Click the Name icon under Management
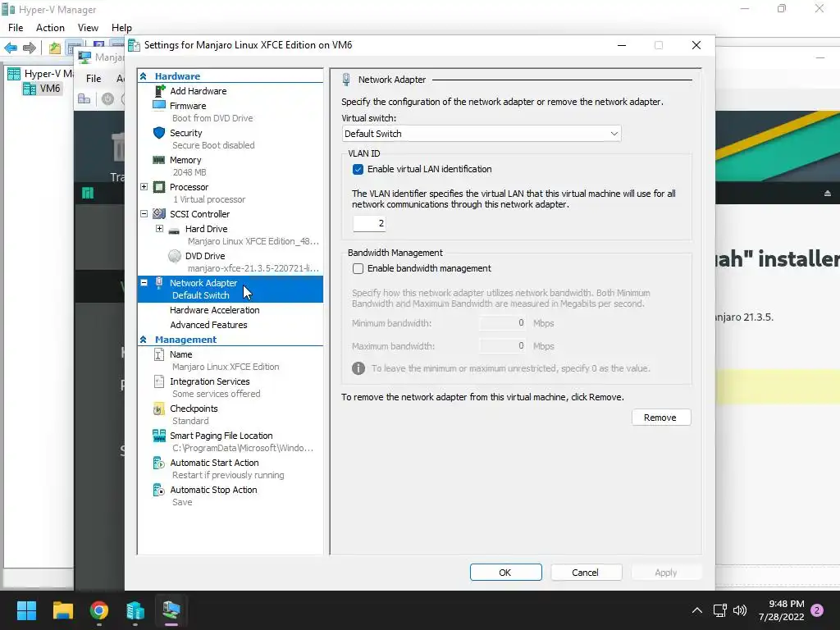Viewport: 840px width, 630px height. click(x=159, y=354)
